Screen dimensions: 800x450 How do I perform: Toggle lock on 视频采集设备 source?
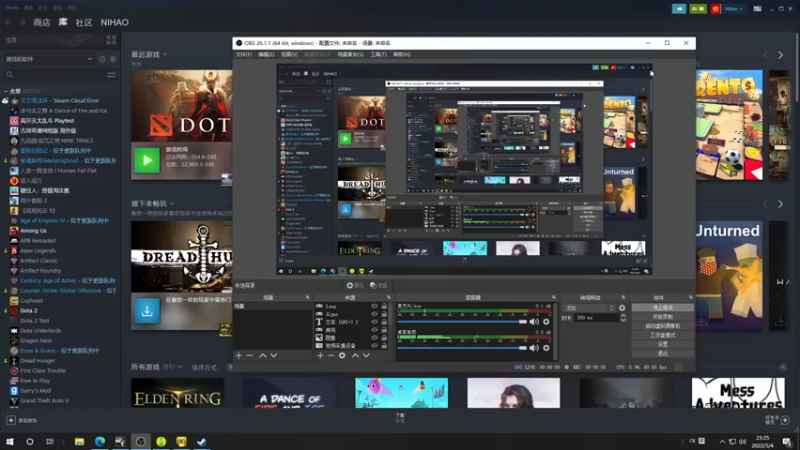[x=384, y=345]
